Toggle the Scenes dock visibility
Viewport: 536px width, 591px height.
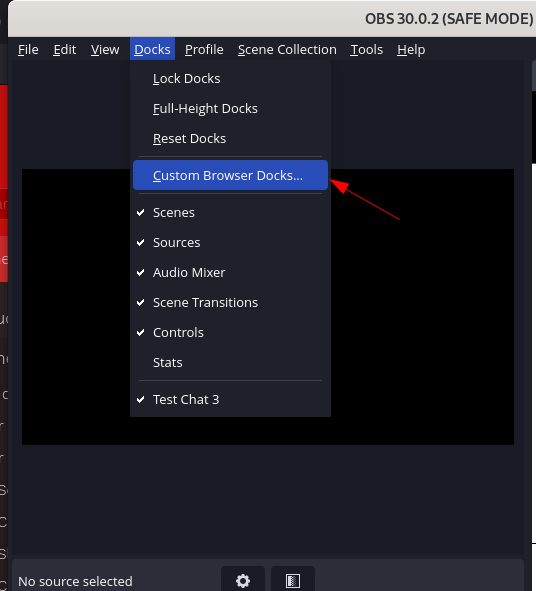coord(230,213)
